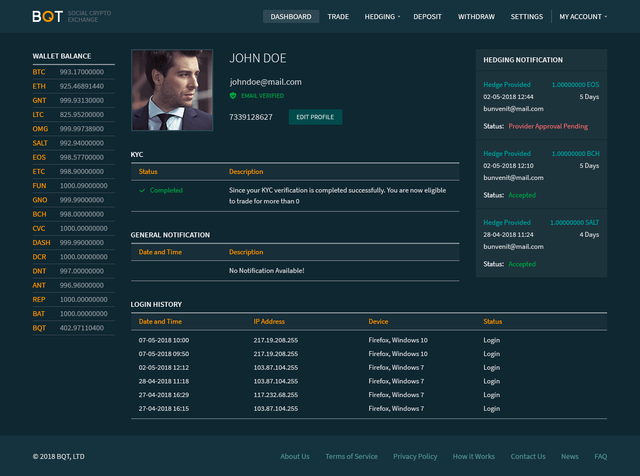Click the IP Address column header

click(x=269, y=321)
